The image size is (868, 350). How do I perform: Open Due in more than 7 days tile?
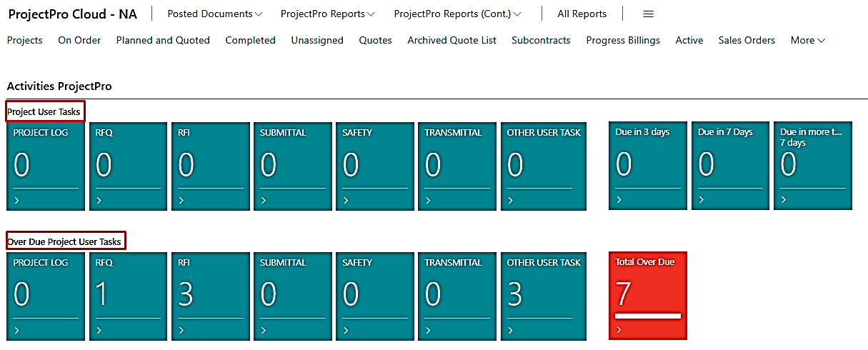813,166
